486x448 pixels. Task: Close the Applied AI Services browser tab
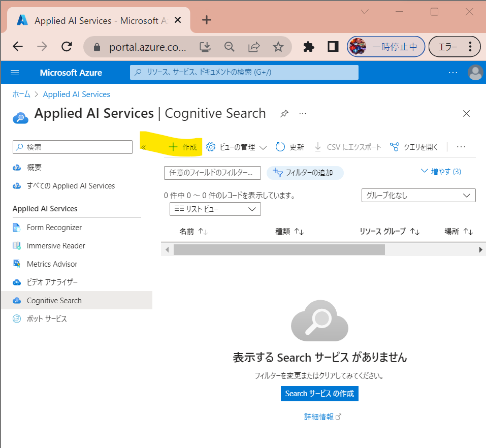[x=178, y=20]
